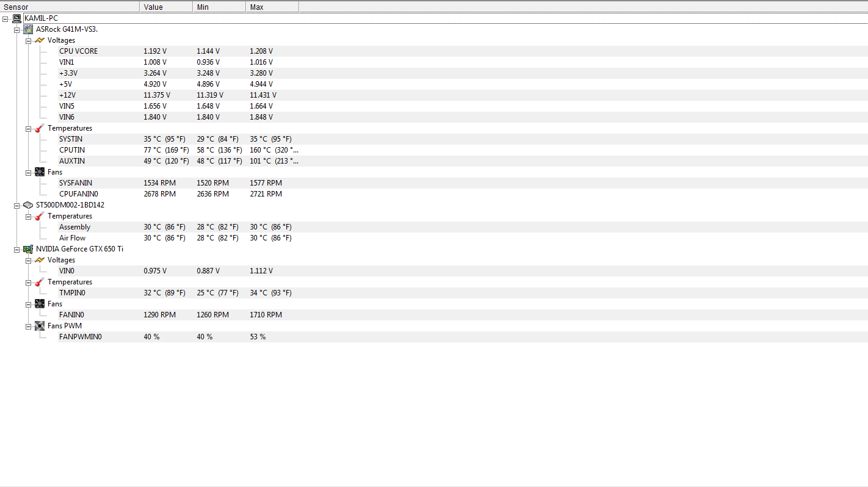
Task: Click the ST500DM002-1BD142 label
Action: tap(70, 205)
